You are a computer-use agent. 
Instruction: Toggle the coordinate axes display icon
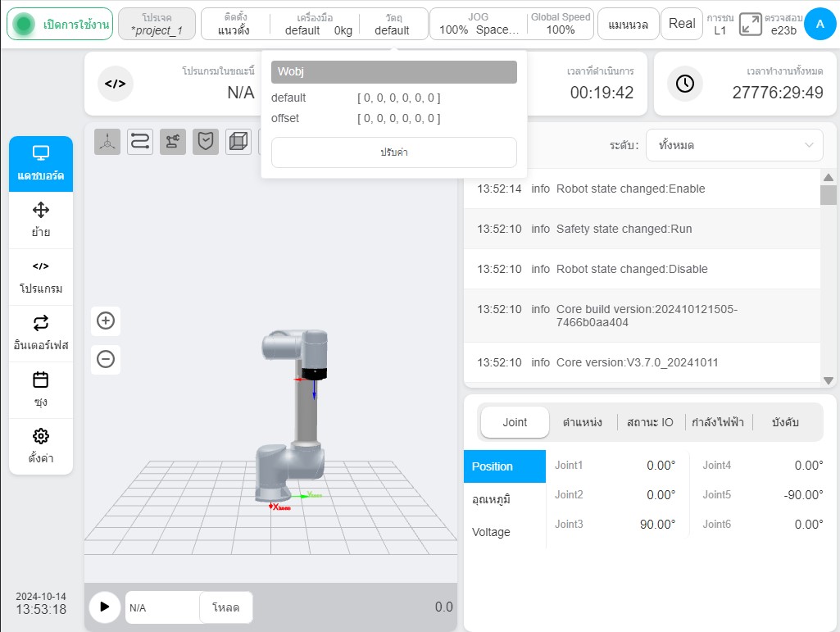[107, 142]
